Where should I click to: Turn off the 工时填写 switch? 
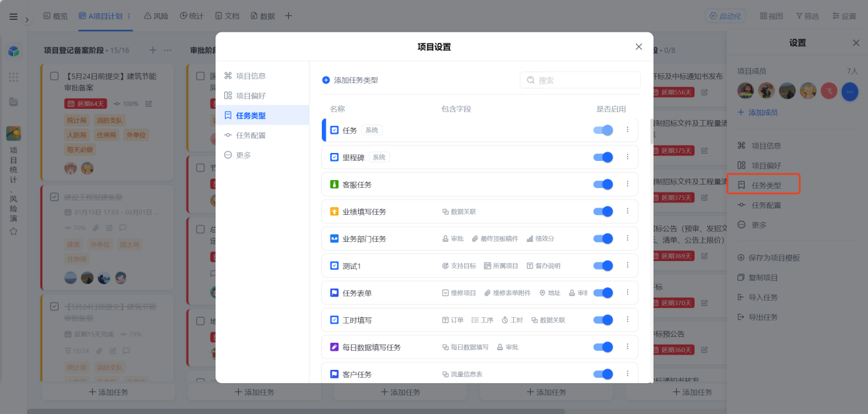603,320
